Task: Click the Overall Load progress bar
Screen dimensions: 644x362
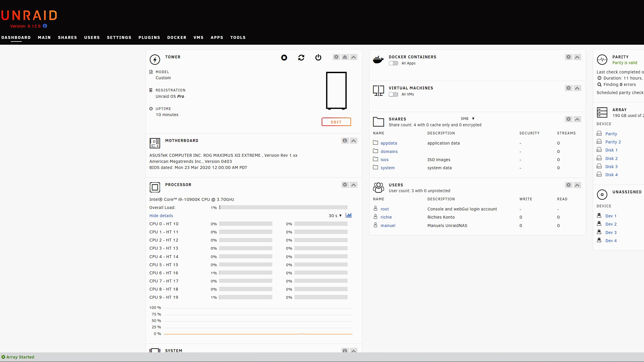Action: tap(283, 208)
